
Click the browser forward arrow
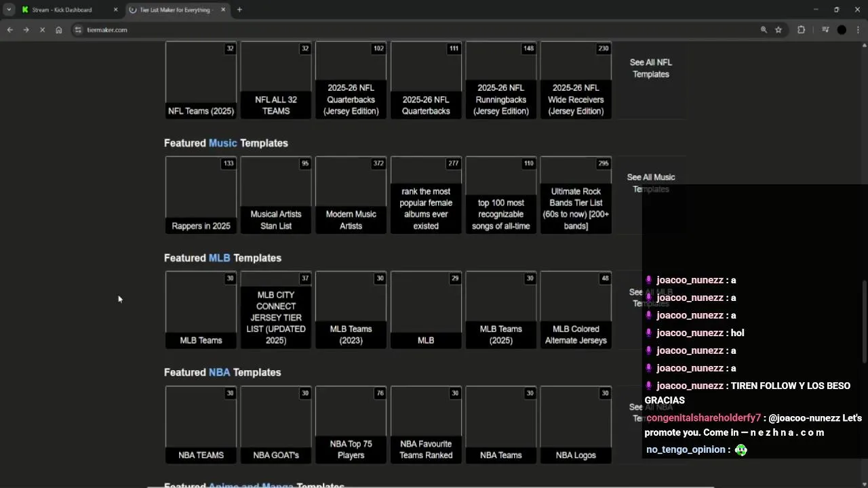pos(26,30)
